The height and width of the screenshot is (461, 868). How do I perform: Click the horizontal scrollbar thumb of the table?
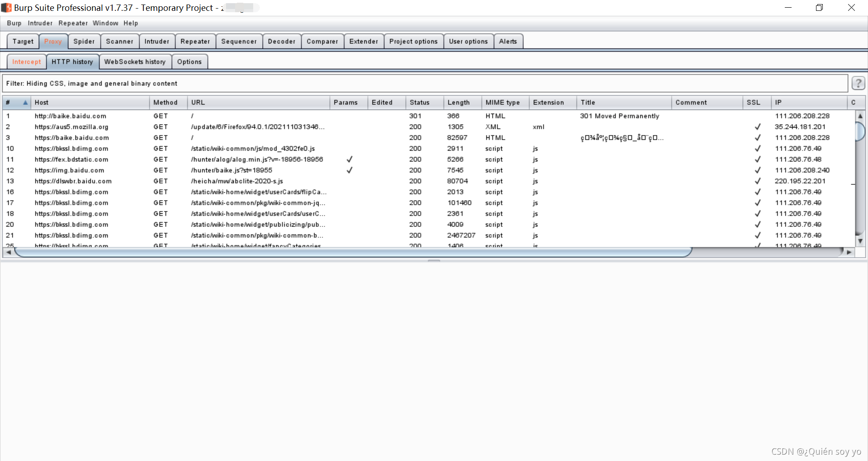(x=353, y=252)
